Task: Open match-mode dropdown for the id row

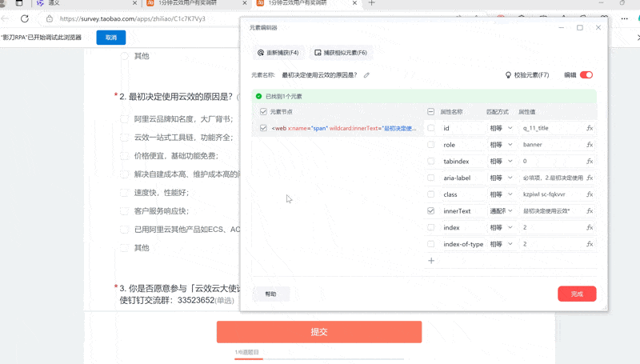Action: coord(501,128)
